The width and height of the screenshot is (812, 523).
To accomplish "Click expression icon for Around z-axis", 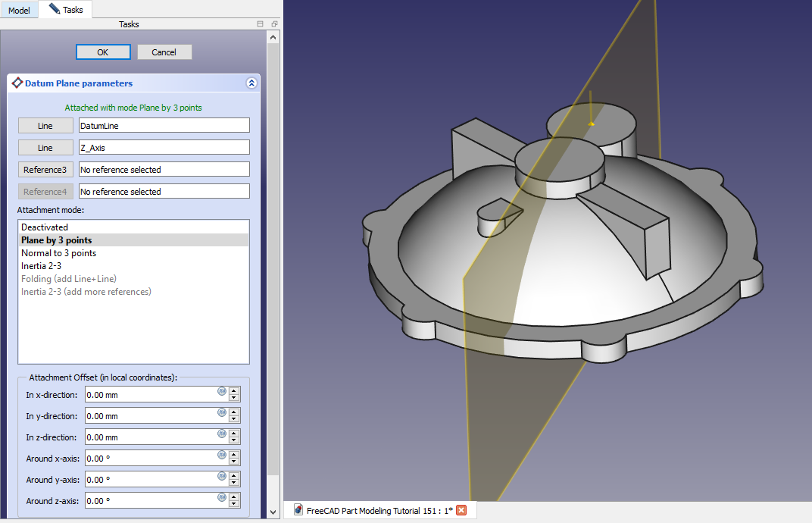I will (x=222, y=497).
